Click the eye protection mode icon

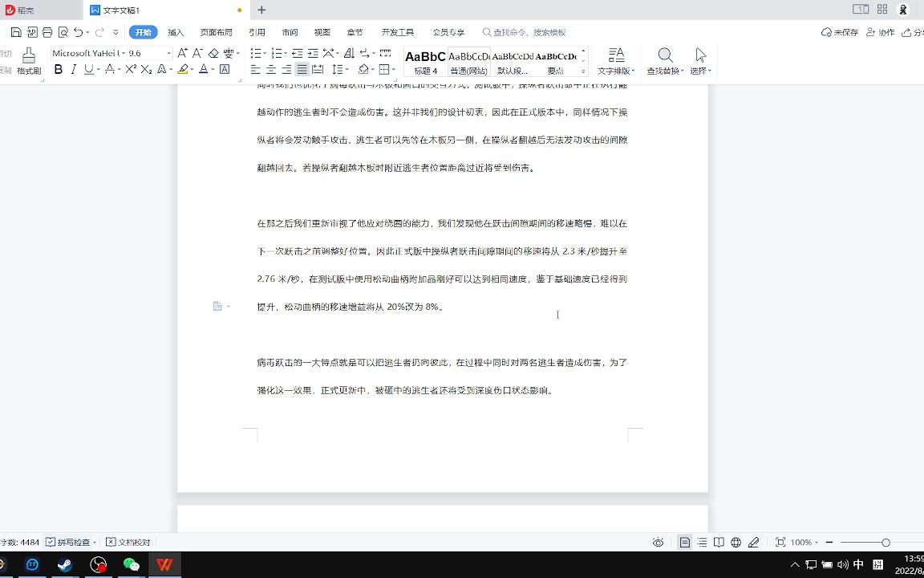pos(657,541)
